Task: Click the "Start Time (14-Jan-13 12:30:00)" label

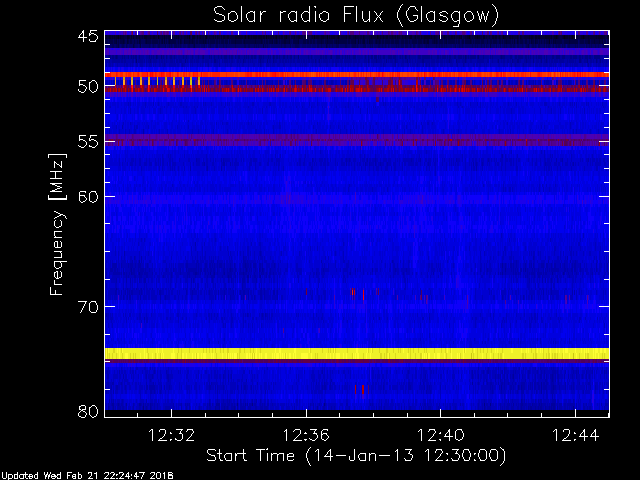Action: [x=356, y=455]
